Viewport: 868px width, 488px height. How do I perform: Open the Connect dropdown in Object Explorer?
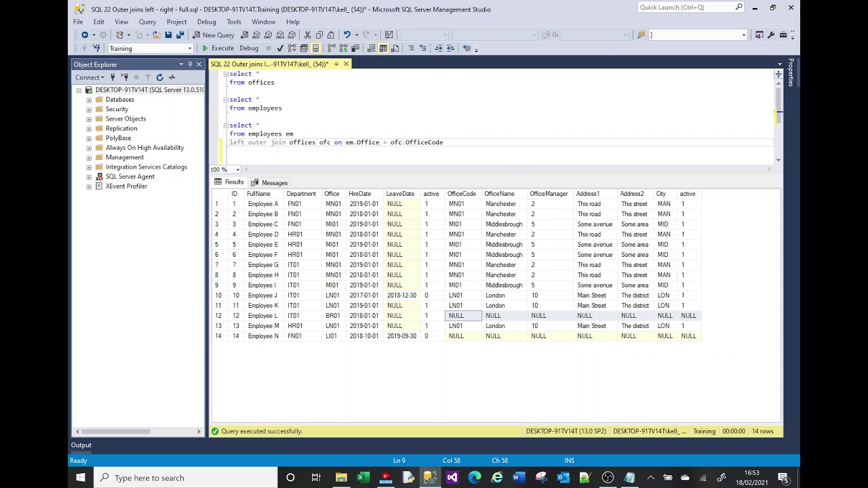[90, 77]
